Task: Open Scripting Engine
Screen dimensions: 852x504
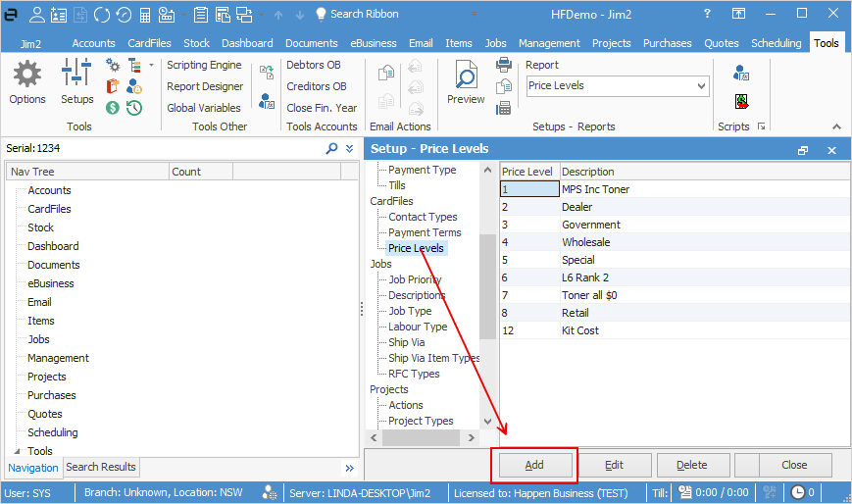Action: [204, 65]
